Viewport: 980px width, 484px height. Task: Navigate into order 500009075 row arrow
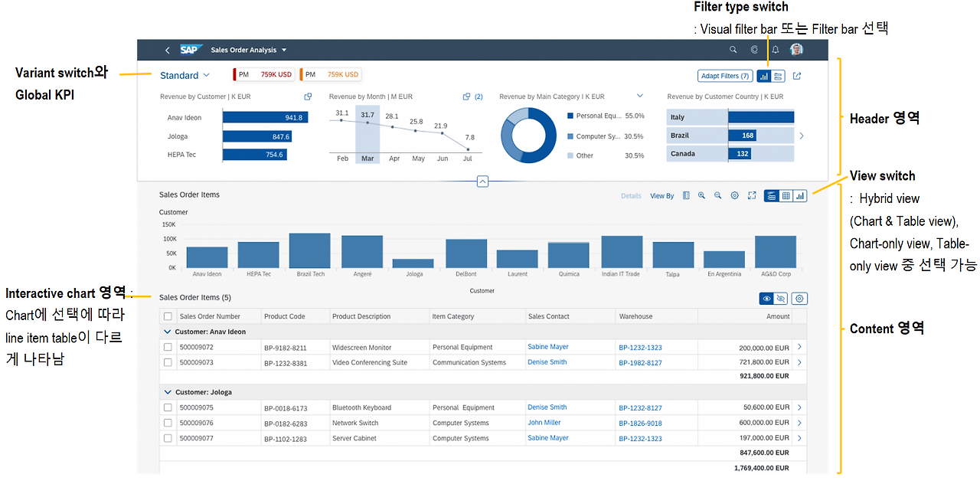[x=799, y=407]
